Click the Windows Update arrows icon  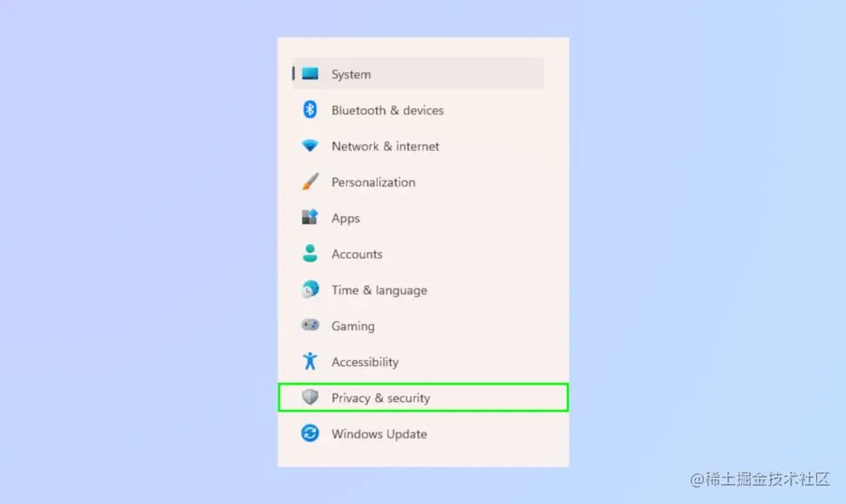point(310,432)
